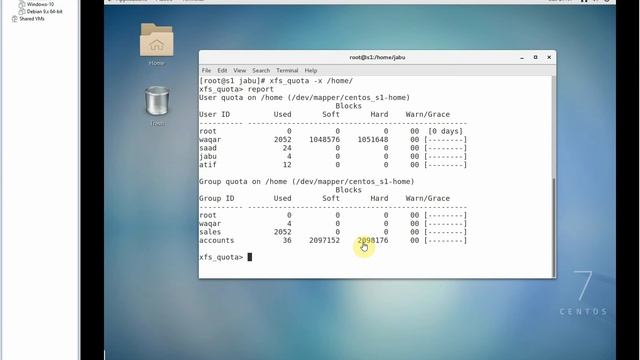Open the Terminal menu

287,71
